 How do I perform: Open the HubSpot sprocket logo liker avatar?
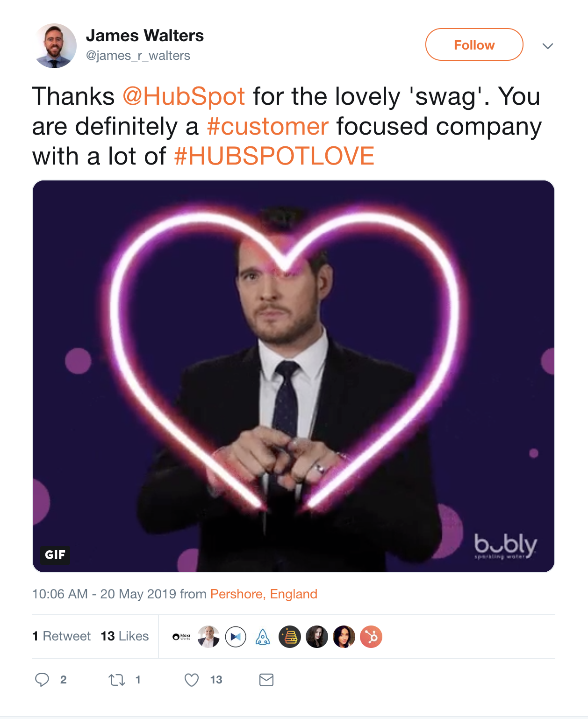pos(371,637)
